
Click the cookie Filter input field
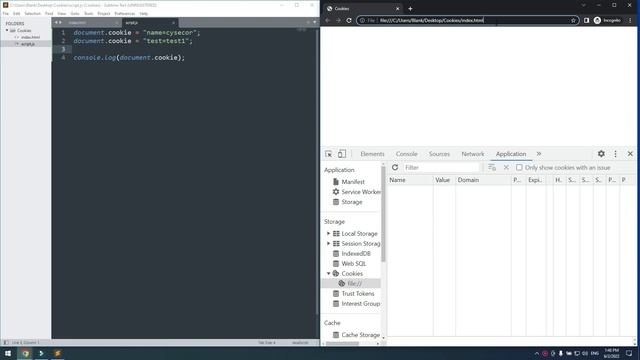441,167
